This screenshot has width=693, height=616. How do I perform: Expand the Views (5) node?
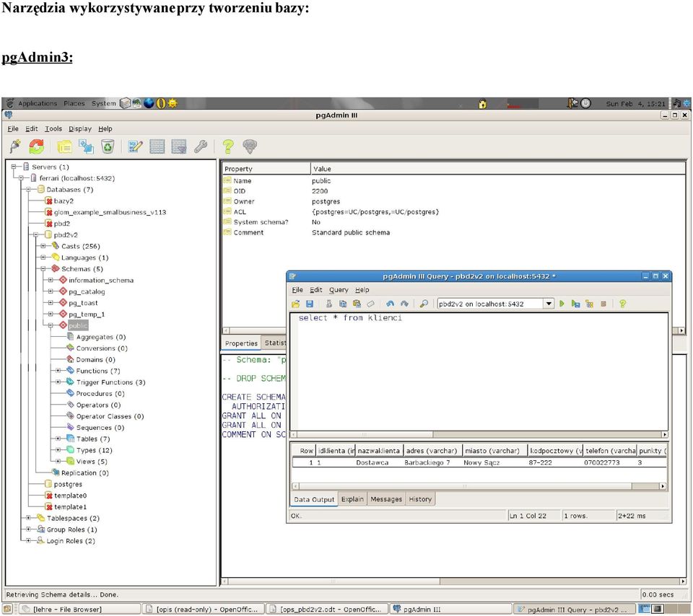[58, 461]
